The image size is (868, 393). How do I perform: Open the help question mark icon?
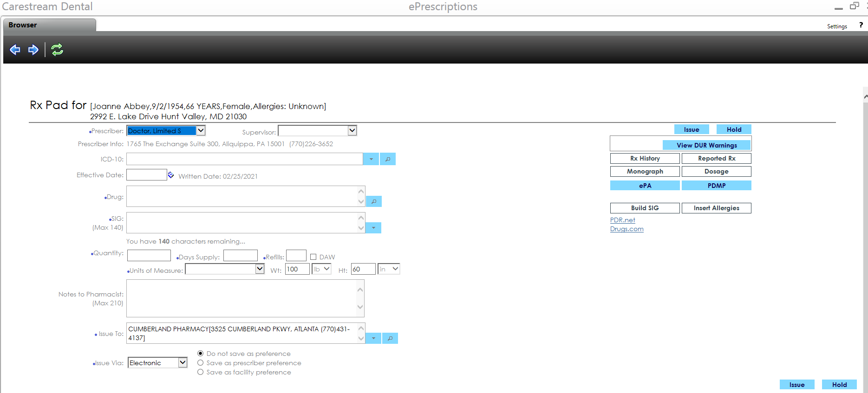click(x=861, y=26)
